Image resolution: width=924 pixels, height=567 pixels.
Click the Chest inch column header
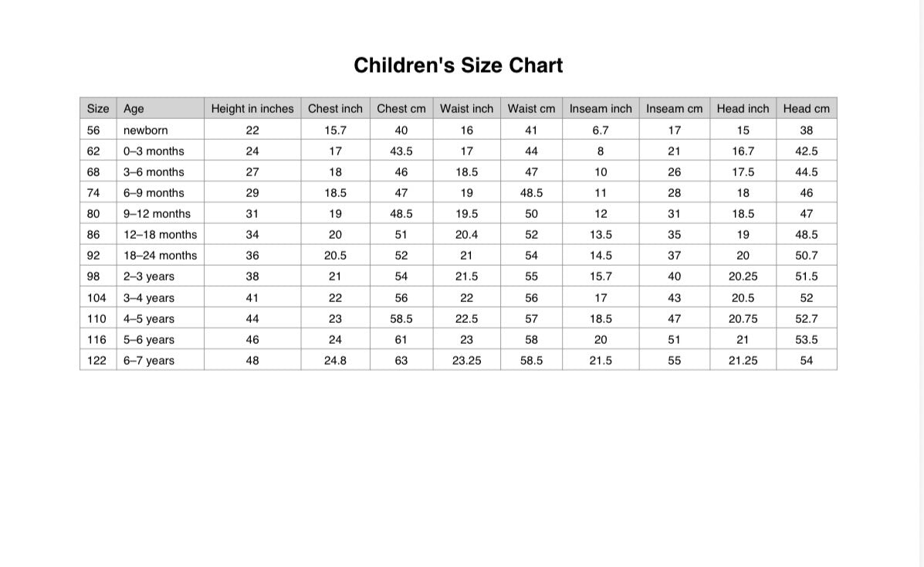tap(335, 109)
